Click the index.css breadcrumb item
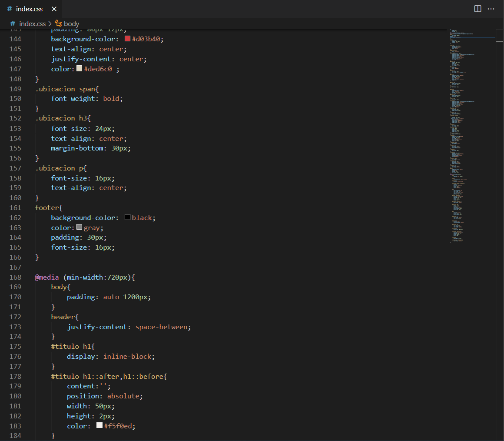This screenshot has height=441, width=504. click(x=32, y=24)
